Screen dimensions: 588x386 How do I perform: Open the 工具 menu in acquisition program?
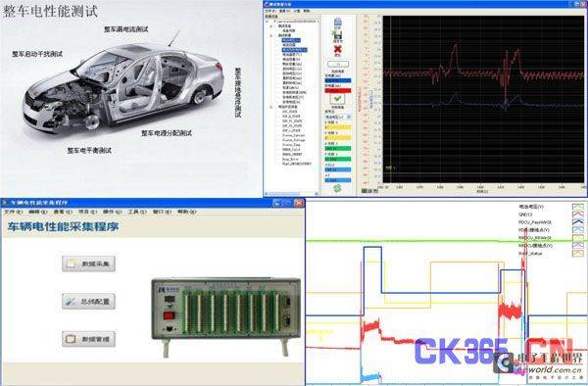(x=137, y=212)
